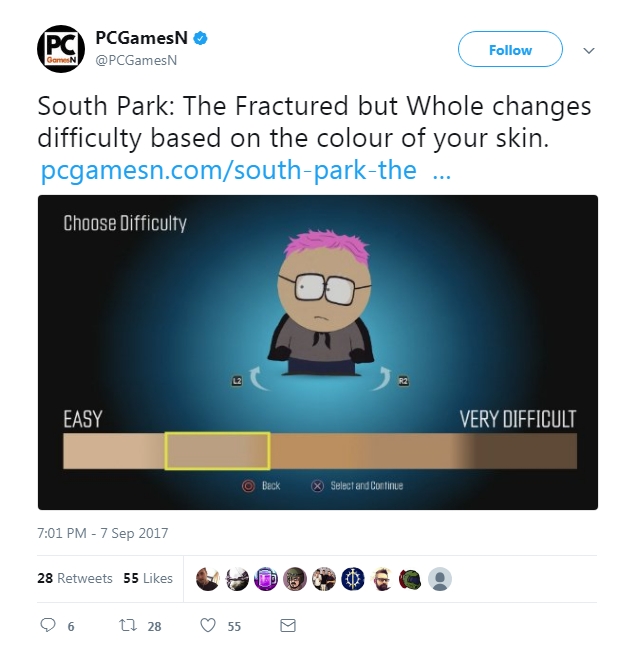Open the purple mug liker avatar
Viewport: 633px width, 658px height.
point(266,579)
